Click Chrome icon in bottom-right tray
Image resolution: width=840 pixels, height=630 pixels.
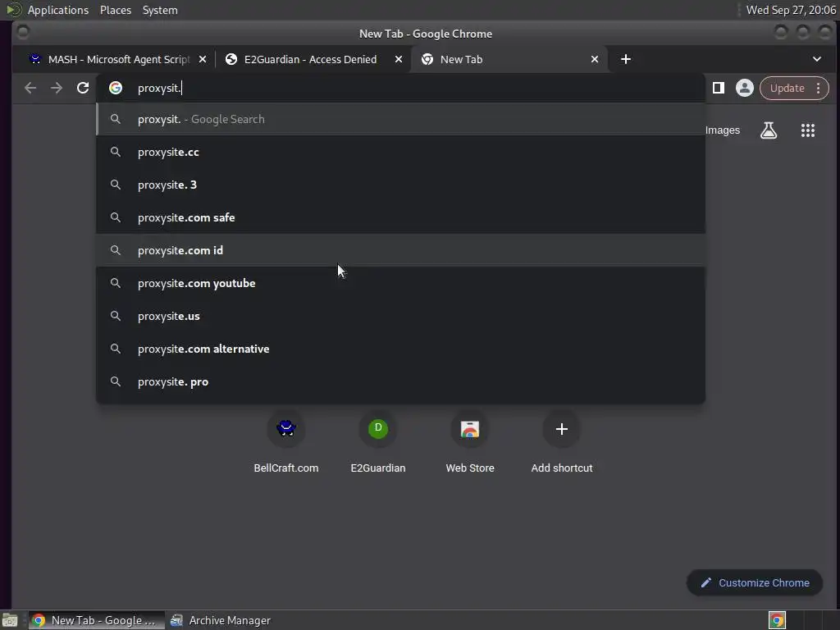pyautogui.click(x=777, y=620)
